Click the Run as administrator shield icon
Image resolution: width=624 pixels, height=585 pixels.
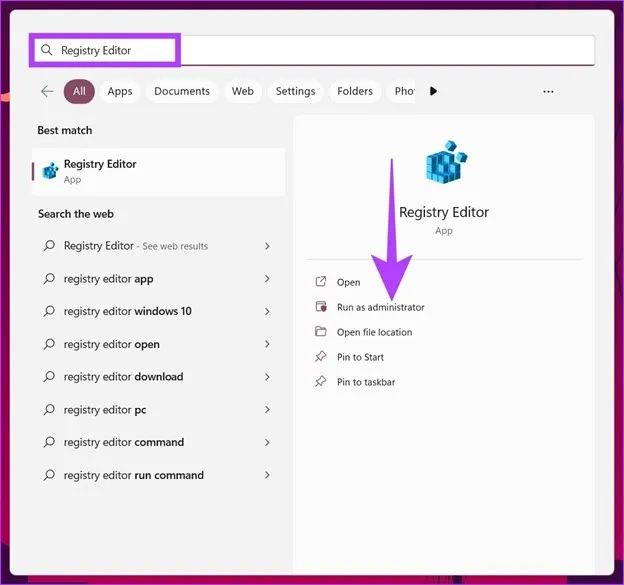(321, 306)
